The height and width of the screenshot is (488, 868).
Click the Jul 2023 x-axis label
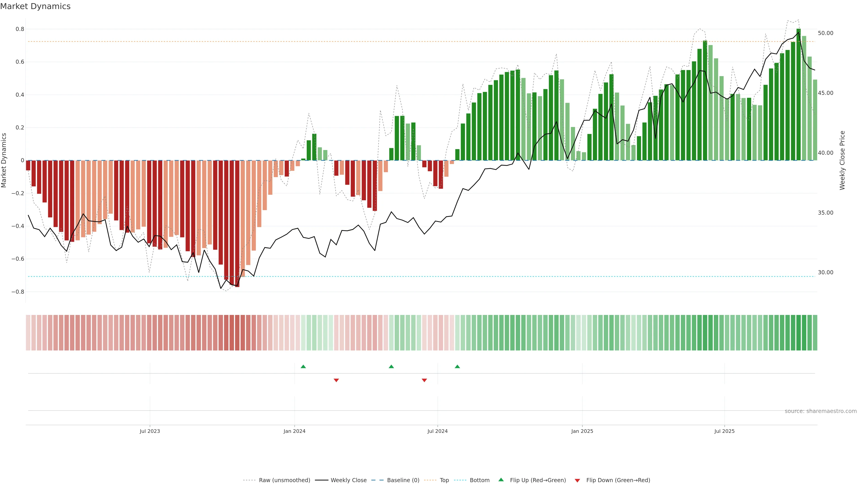point(150,431)
